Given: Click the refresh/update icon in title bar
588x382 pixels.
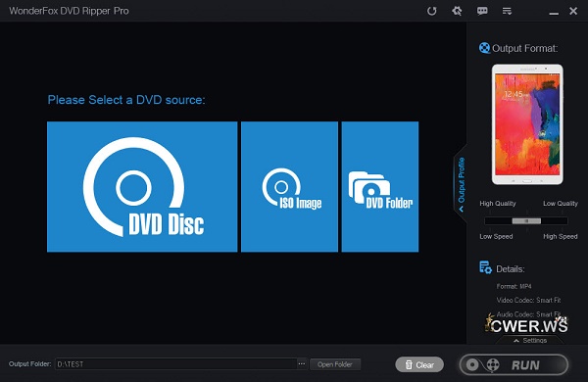Looking at the screenshot, I should tap(431, 11).
